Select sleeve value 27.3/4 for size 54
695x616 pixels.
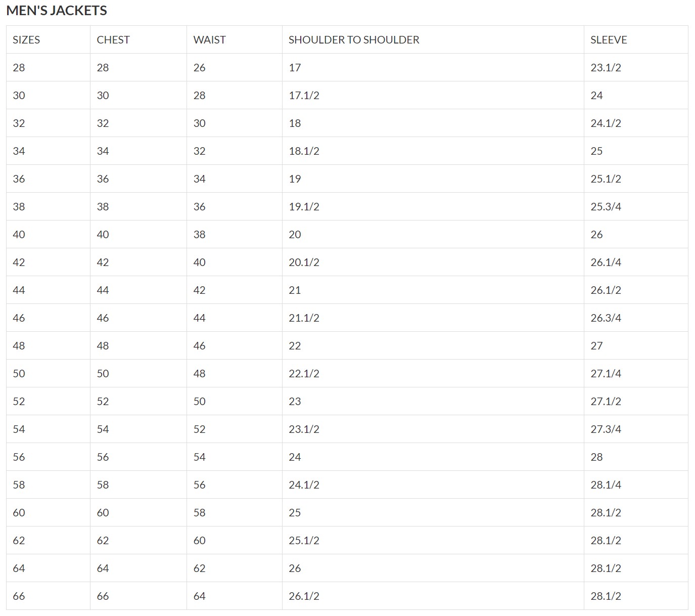pos(606,429)
